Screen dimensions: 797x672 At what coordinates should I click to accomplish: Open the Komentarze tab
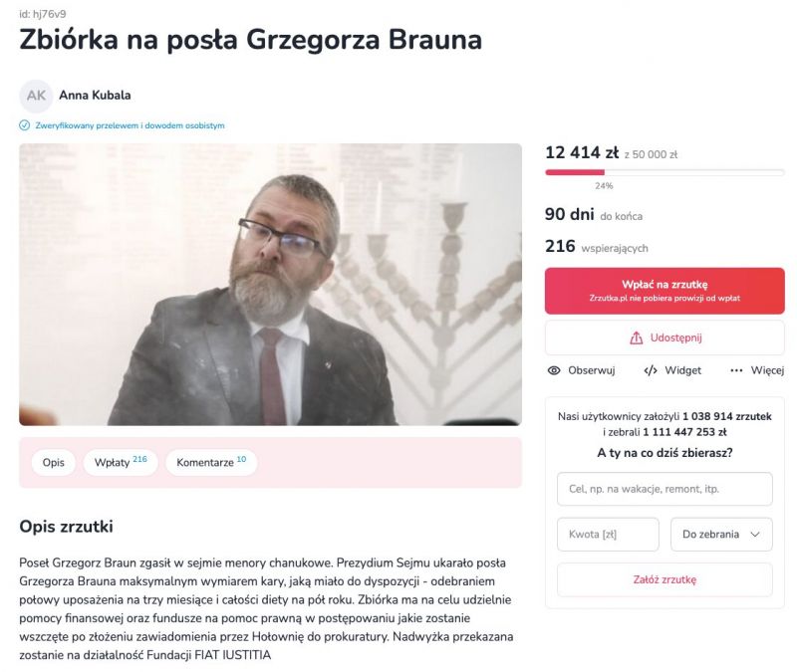(211, 462)
